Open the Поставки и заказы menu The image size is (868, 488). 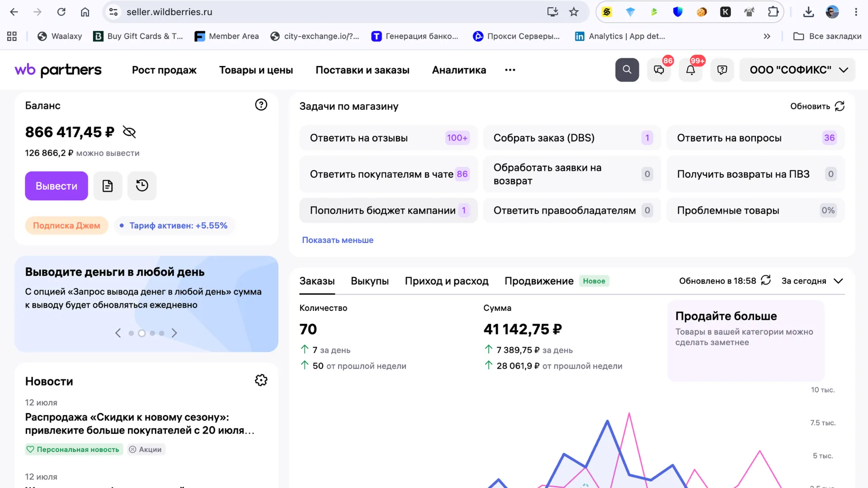[363, 70]
